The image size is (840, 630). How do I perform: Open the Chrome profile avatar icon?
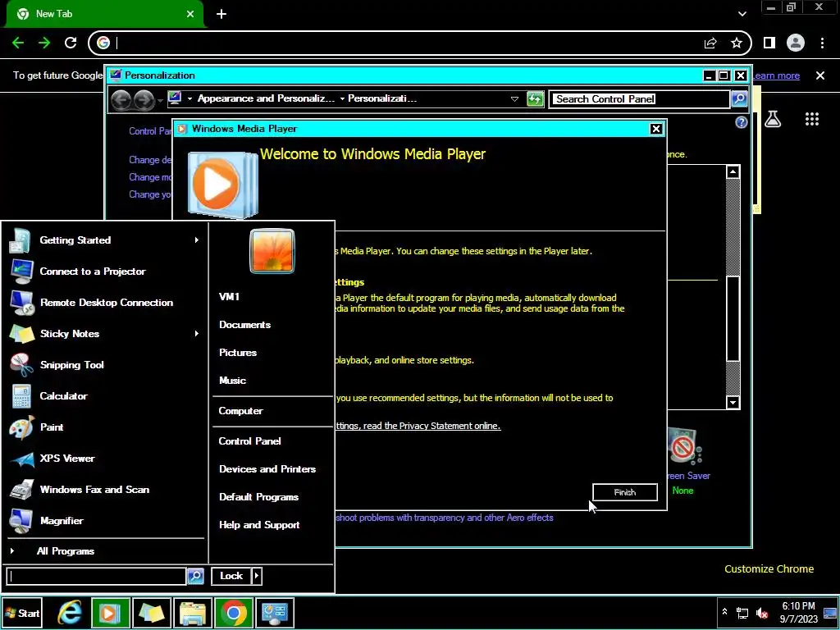tap(796, 43)
